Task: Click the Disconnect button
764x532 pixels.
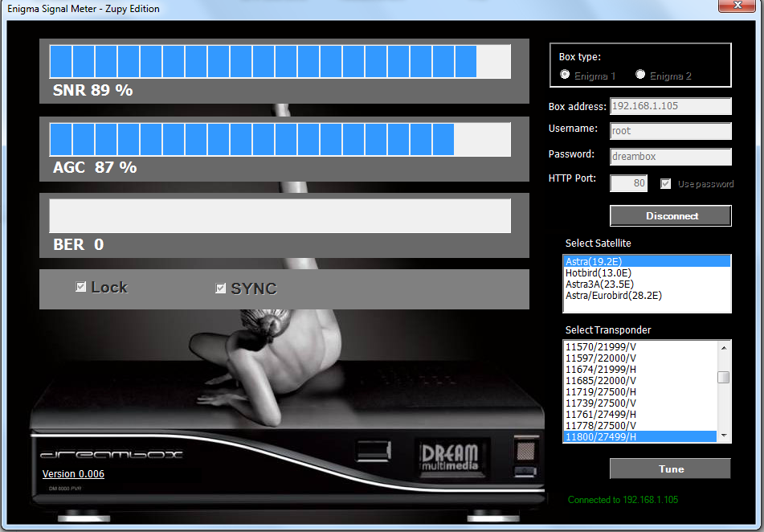Action: tap(671, 215)
